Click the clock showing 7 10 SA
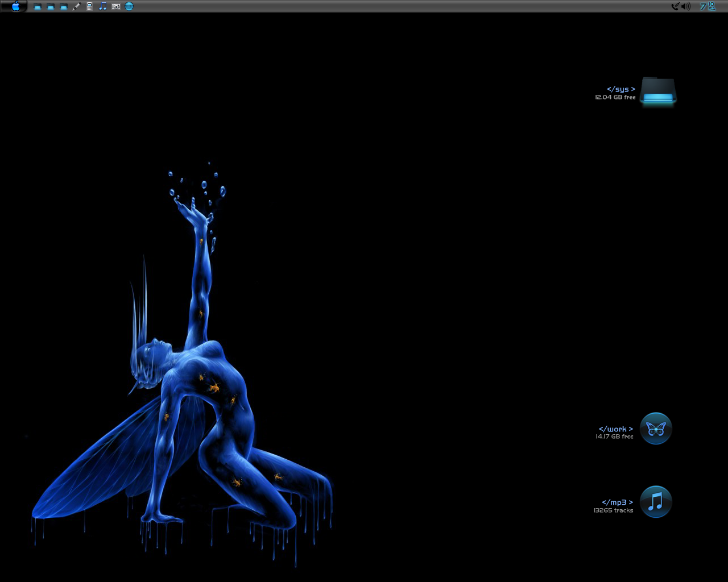The height and width of the screenshot is (582, 728). [x=708, y=6]
